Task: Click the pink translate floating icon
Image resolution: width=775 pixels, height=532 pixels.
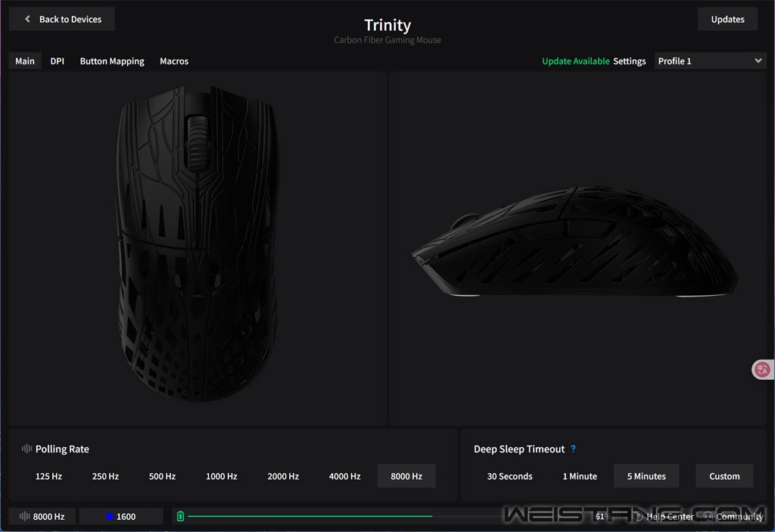Action: (761, 369)
